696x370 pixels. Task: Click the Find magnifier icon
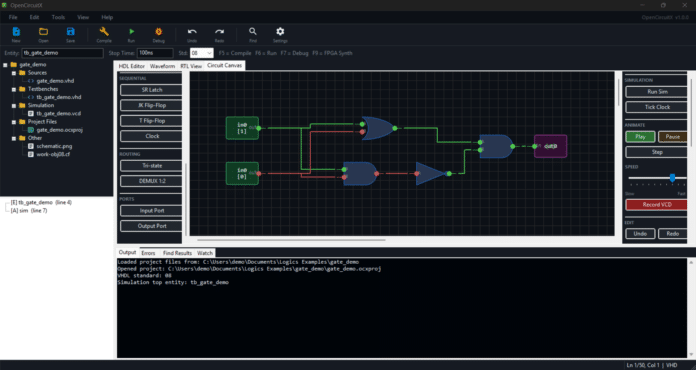(x=253, y=31)
